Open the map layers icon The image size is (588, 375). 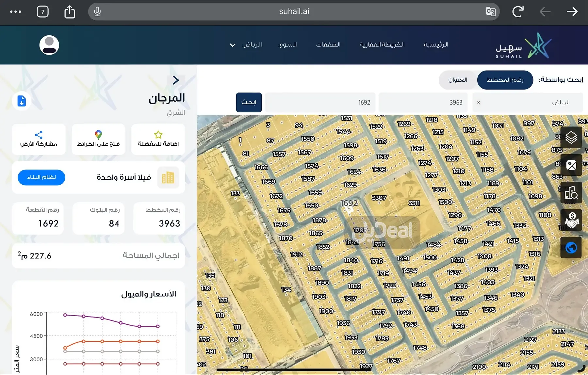click(x=571, y=138)
